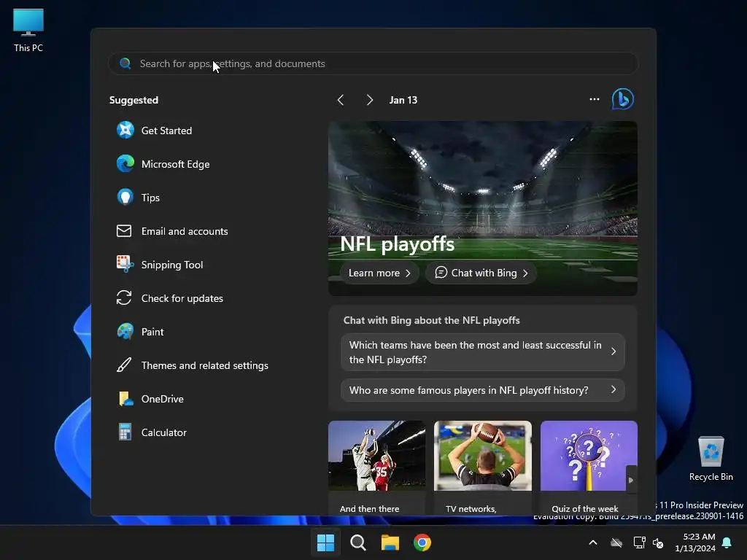Show hidden icons tray chevron
This screenshot has height=560, width=747.
pyautogui.click(x=593, y=542)
